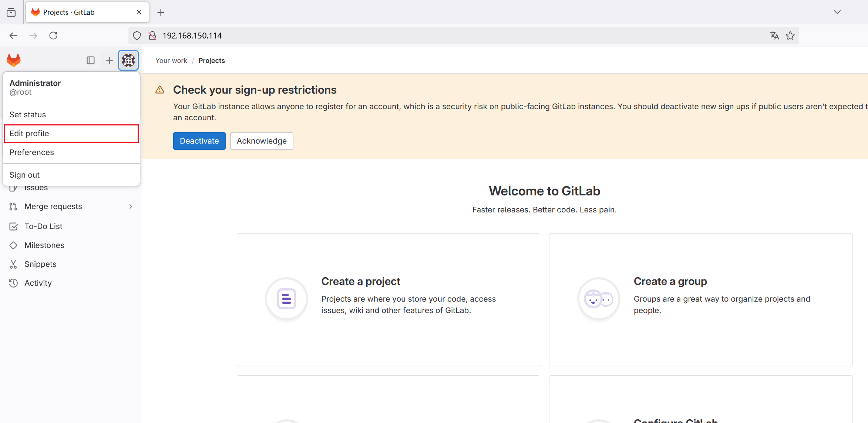Open Preferences from user menu

point(71,152)
